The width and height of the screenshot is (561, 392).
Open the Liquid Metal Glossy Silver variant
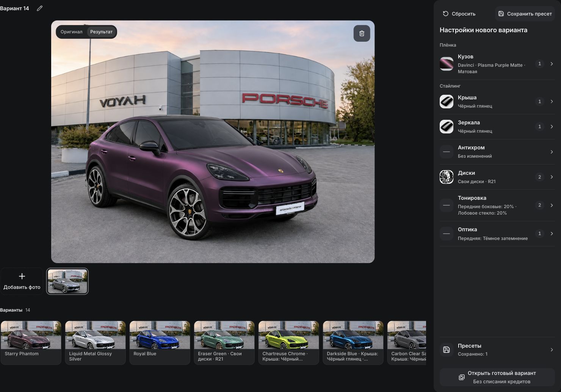95,343
